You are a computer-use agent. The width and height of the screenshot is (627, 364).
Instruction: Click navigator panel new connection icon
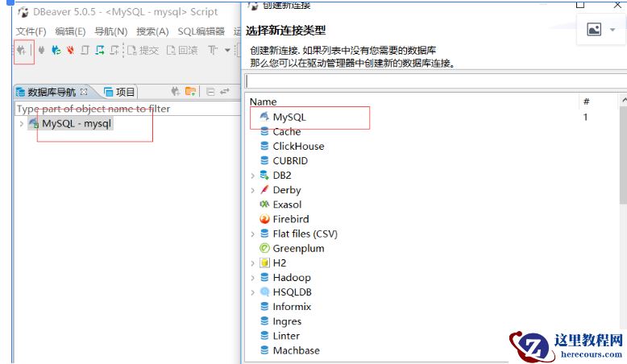[175, 92]
